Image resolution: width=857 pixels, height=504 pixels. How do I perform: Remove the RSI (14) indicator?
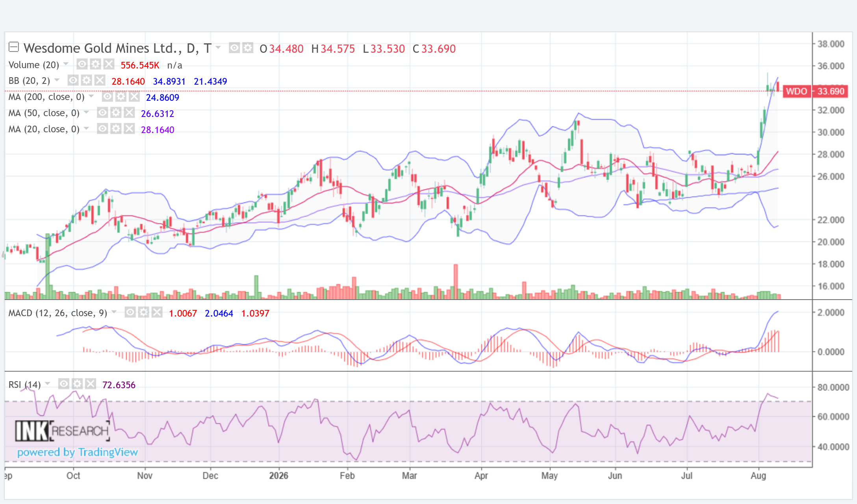click(x=91, y=384)
